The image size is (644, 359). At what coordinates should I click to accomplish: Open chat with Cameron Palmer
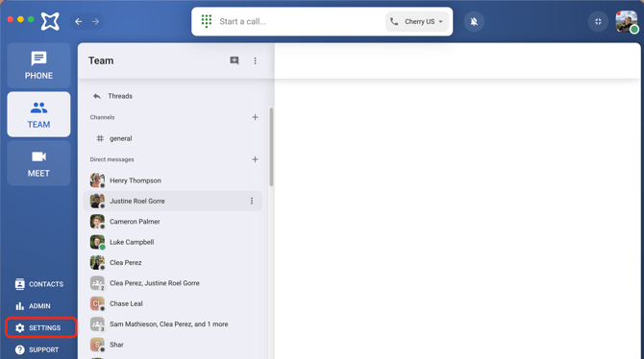click(x=172, y=222)
